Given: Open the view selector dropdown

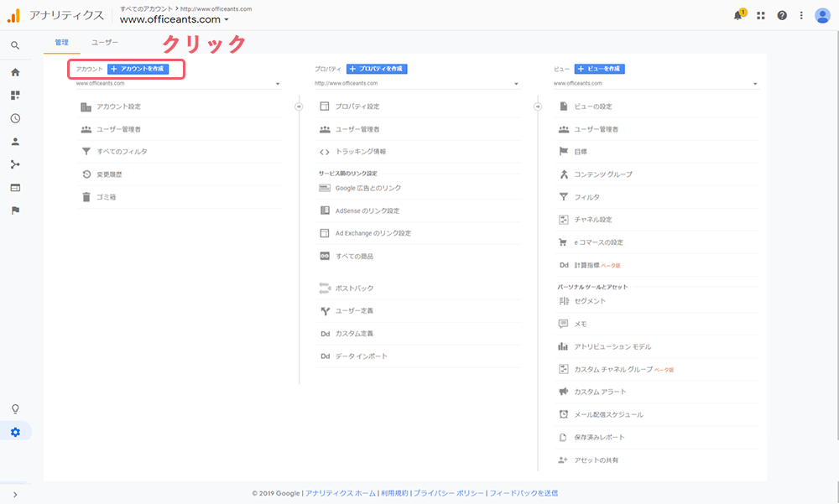Looking at the screenshot, I should click(655, 84).
